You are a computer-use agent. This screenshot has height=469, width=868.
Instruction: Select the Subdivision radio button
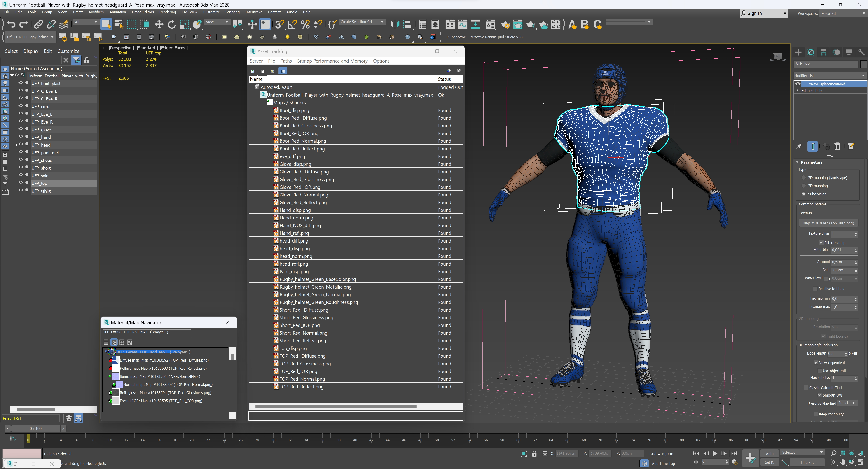pyautogui.click(x=804, y=194)
